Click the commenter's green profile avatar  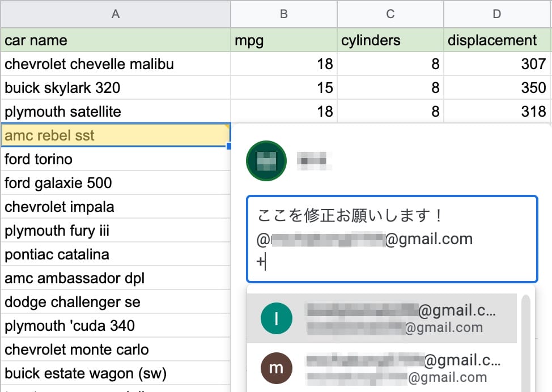266,161
